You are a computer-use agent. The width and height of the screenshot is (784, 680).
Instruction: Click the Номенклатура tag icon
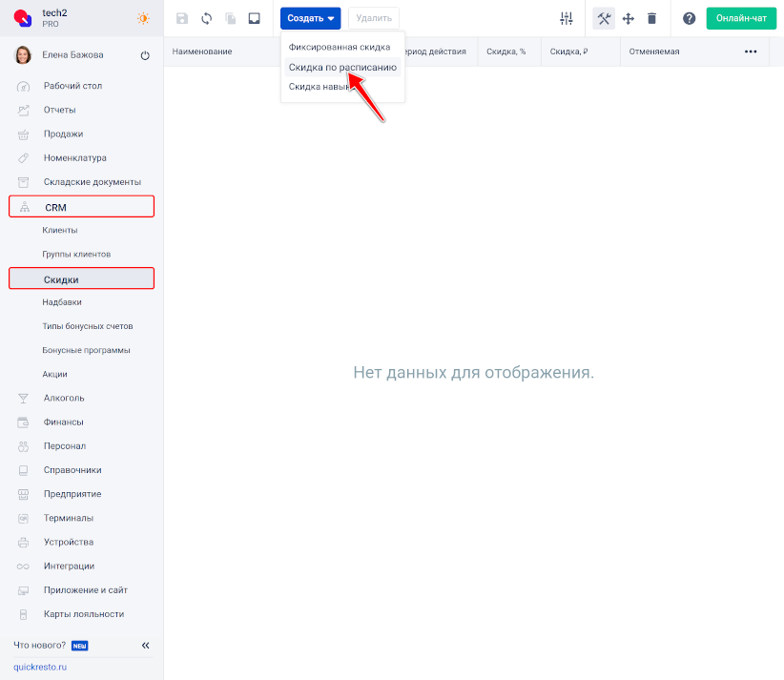pos(24,158)
